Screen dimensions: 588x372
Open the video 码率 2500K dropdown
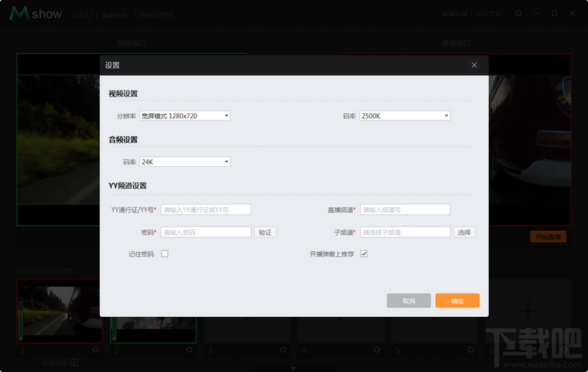(405, 116)
